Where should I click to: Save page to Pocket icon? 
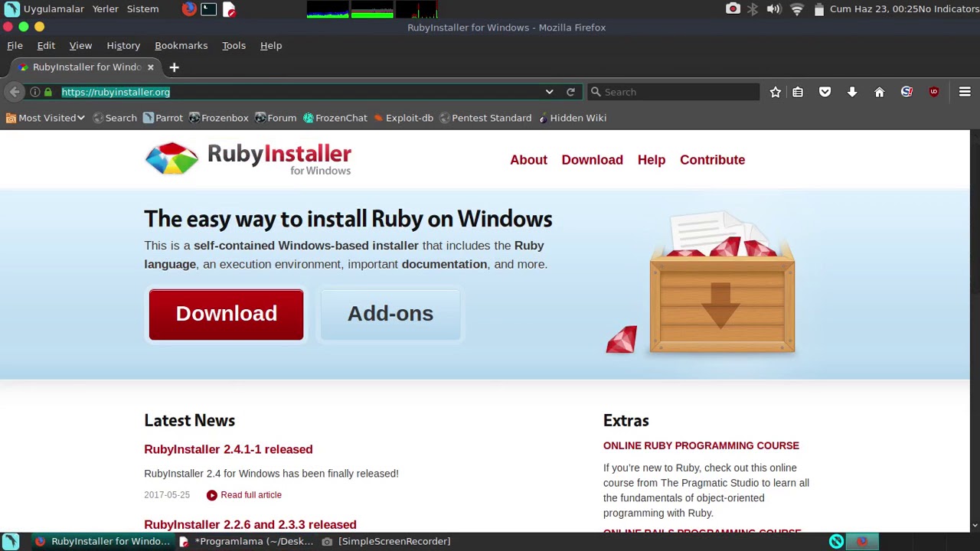point(825,92)
